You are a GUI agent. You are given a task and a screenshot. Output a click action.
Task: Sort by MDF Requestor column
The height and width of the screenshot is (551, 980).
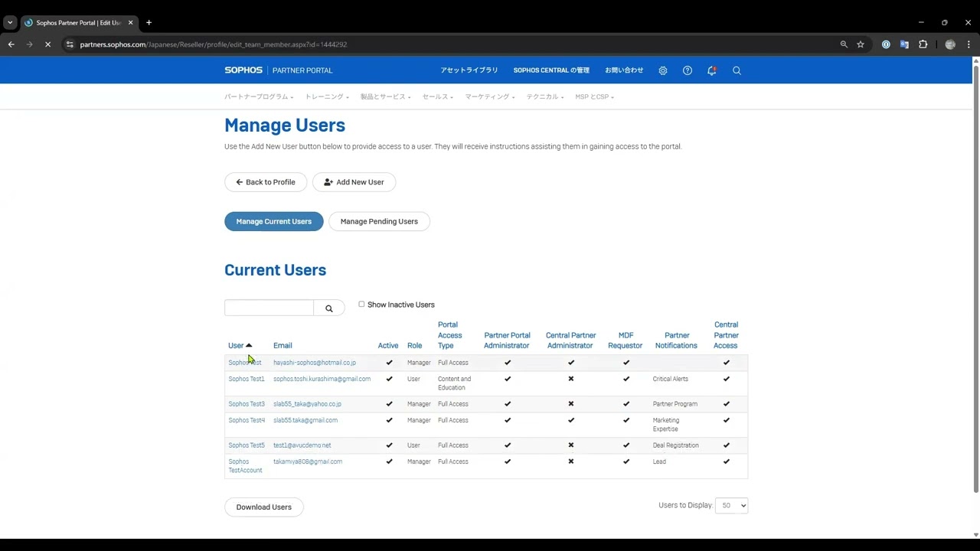tap(626, 341)
